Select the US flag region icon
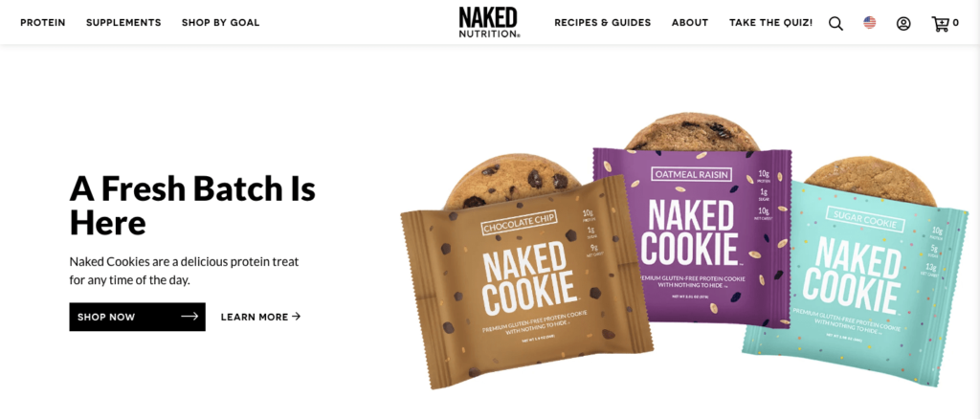The width and height of the screenshot is (980, 419). (869, 22)
